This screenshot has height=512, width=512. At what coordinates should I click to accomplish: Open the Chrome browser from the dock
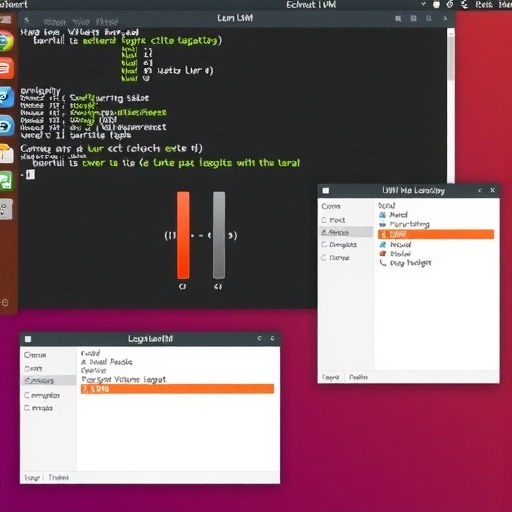[x=6, y=41]
